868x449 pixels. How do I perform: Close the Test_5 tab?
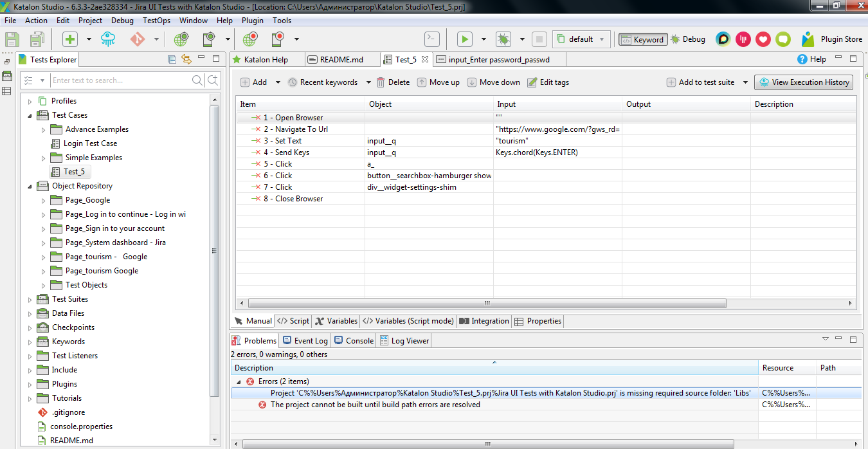[x=425, y=59]
